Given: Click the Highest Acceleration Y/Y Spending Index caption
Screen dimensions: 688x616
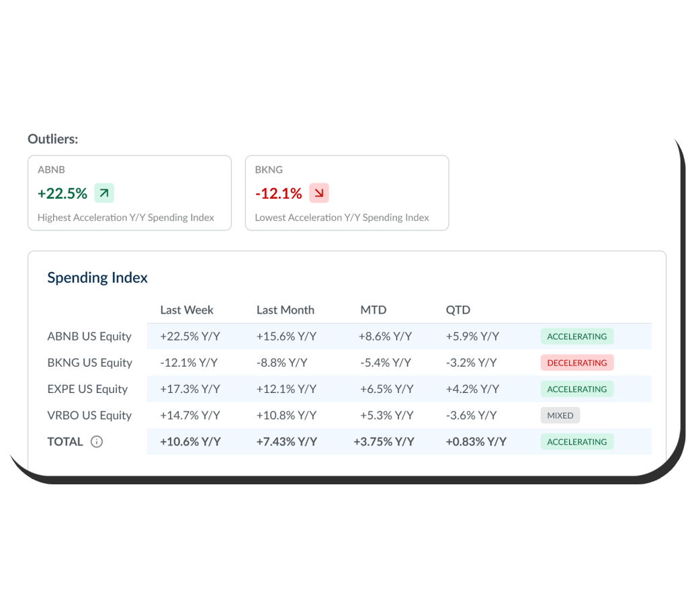Looking at the screenshot, I should click(x=126, y=218).
